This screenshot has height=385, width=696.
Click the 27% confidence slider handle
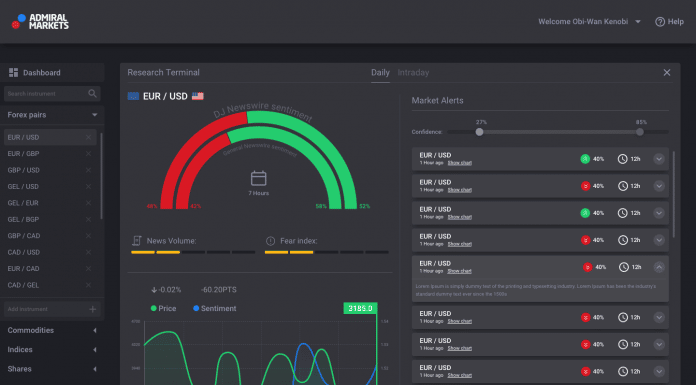point(479,132)
